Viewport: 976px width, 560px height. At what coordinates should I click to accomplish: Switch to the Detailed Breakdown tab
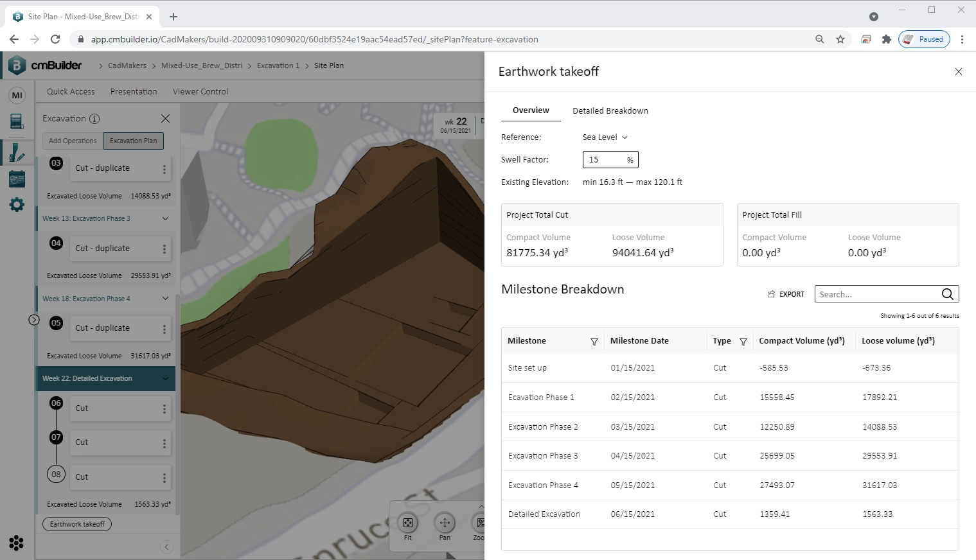(610, 110)
